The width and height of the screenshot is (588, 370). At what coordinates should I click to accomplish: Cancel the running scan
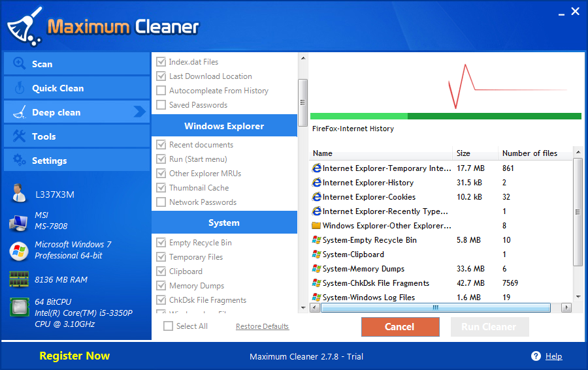pos(400,326)
